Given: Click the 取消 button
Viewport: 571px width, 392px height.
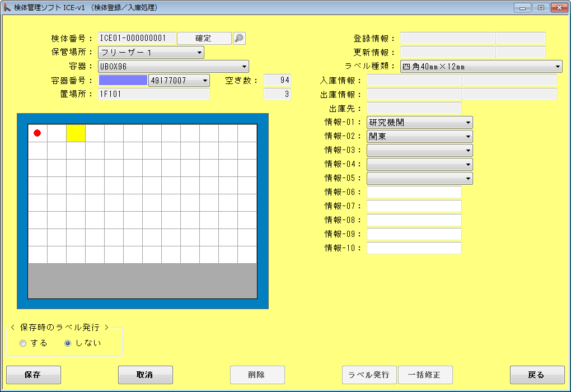Looking at the screenshot, I should click(146, 375).
